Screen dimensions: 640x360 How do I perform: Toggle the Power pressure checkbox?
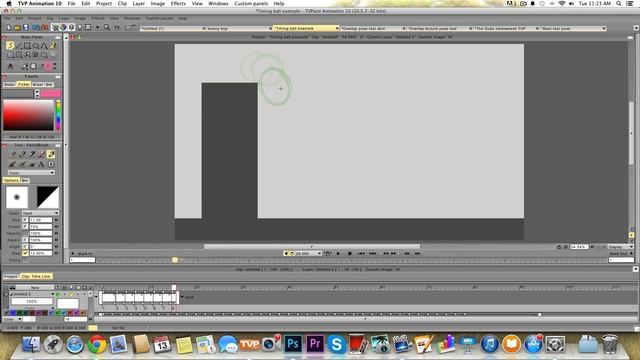coord(25,227)
